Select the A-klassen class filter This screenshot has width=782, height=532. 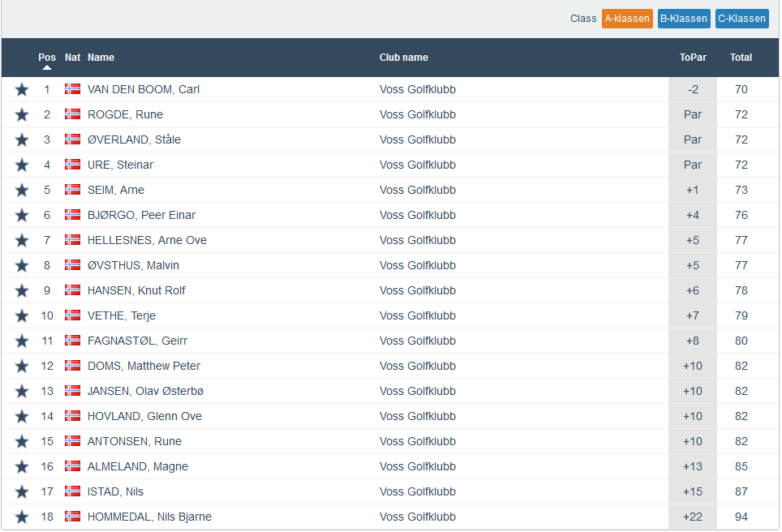click(x=626, y=19)
